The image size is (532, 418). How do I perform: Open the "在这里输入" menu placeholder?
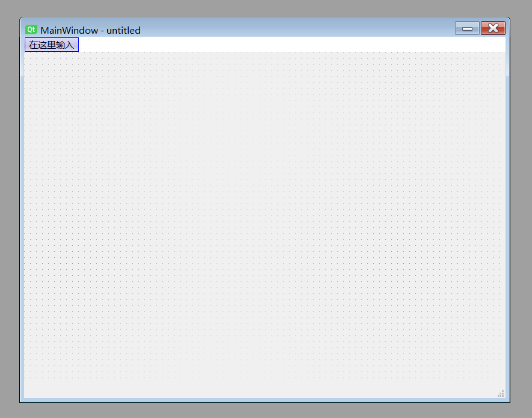[52, 45]
